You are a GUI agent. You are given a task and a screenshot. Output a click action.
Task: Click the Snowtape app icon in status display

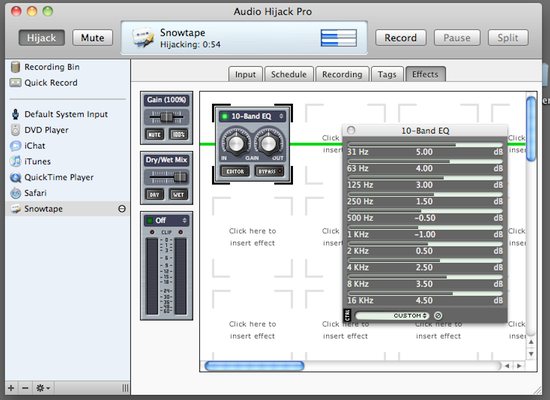click(x=143, y=38)
